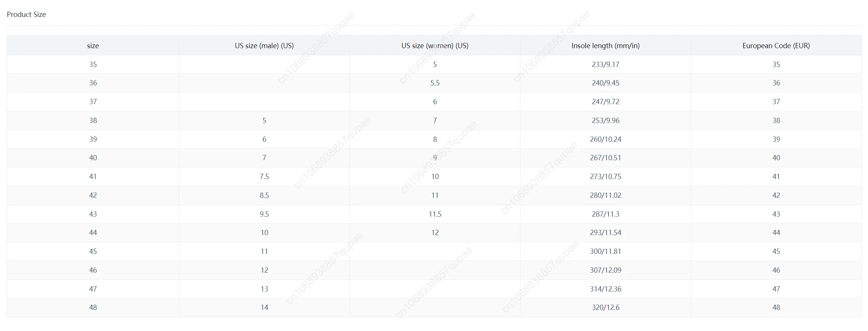Click the Product Size heading
This screenshot has height=331, width=868.
(x=26, y=14)
